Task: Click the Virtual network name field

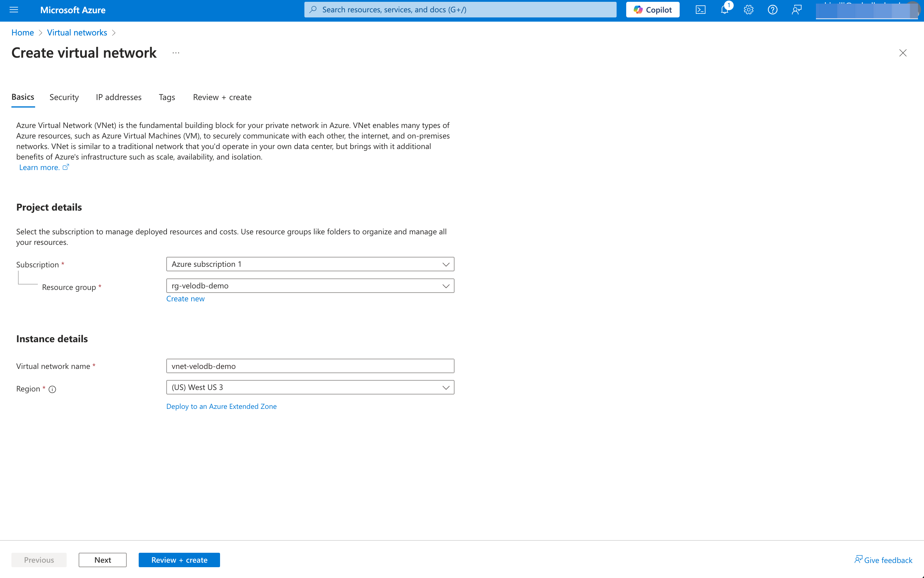Action: pyautogui.click(x=310, y=366)
